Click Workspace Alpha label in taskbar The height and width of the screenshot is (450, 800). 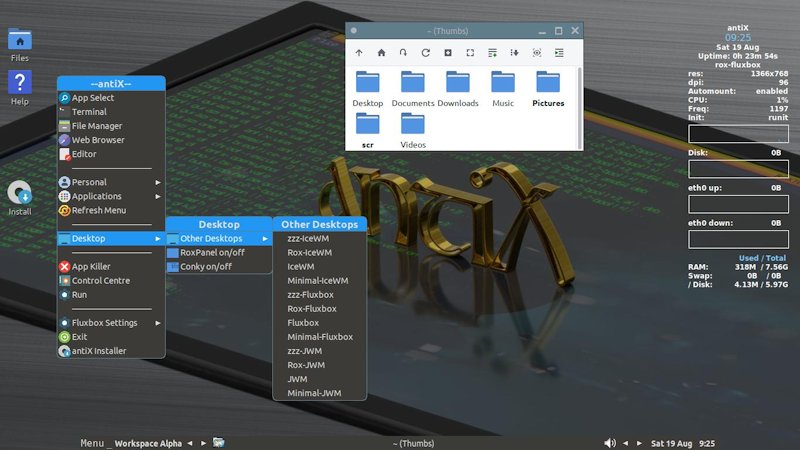coord(148,443)
